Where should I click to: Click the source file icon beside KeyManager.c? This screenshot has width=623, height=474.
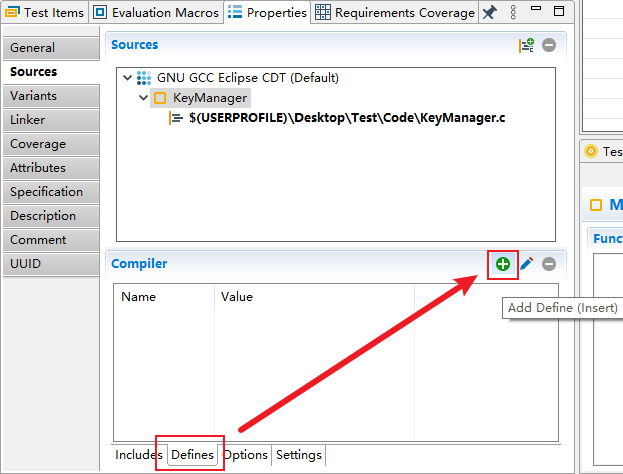176,118
